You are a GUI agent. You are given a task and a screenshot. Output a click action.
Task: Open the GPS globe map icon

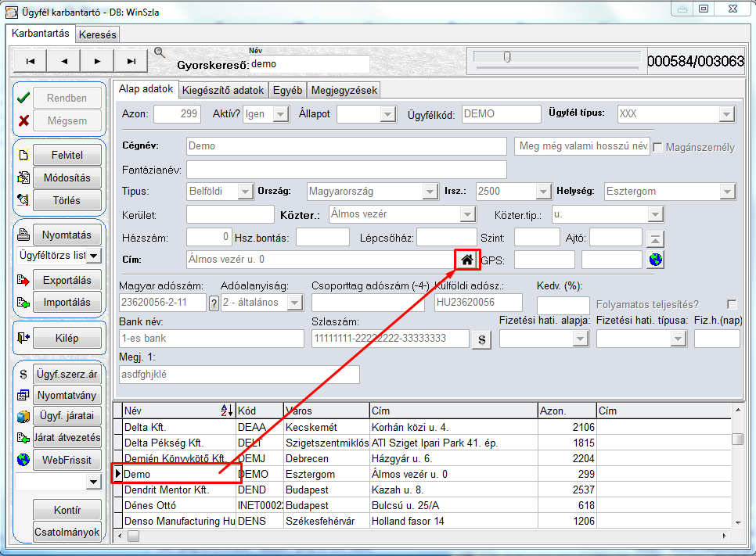(x=655, y=260)
